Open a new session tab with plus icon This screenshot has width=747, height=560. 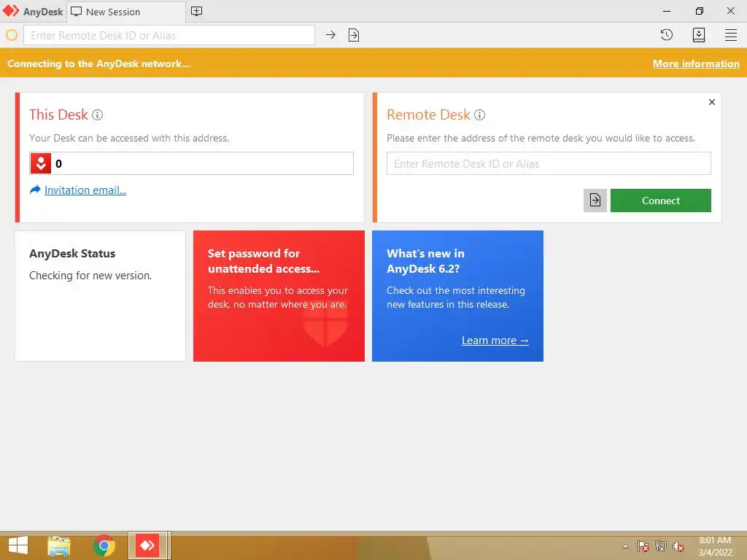click(x=196, y=12)
